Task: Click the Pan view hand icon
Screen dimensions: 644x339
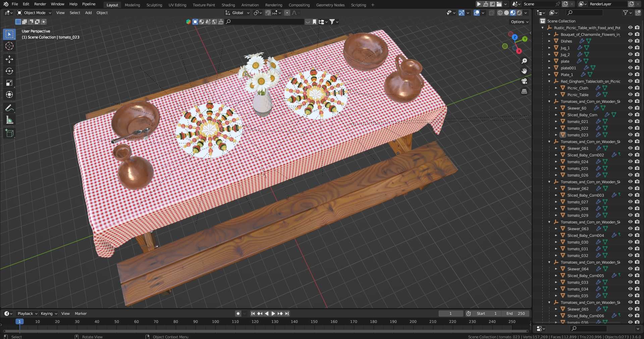Action: [524, 71]
